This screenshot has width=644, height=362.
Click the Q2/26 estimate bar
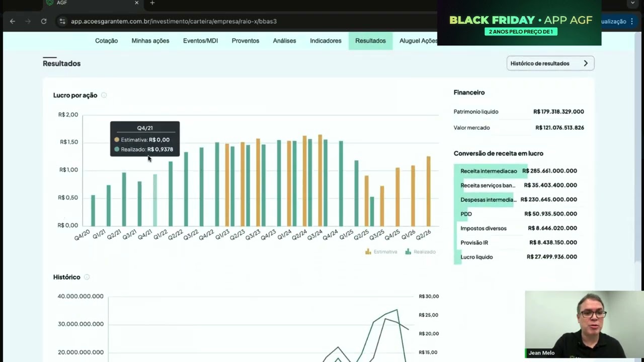pyautogui.click(x=429, y=191)
